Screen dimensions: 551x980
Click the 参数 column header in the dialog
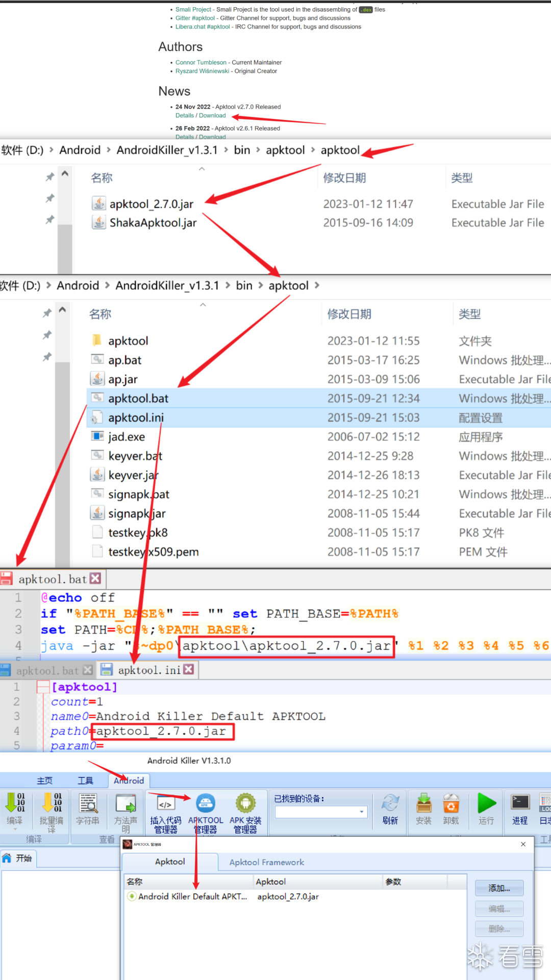coord(393,881)
